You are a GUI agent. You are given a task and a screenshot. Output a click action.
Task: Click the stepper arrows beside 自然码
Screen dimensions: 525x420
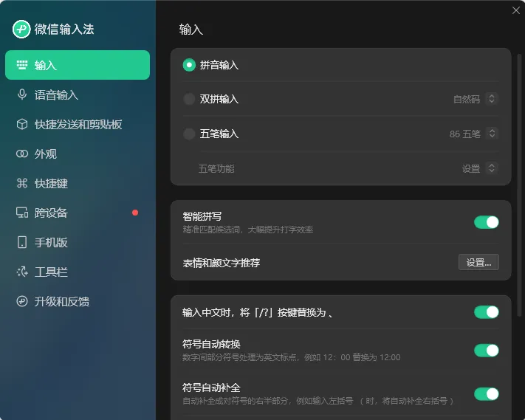point(492,99)
